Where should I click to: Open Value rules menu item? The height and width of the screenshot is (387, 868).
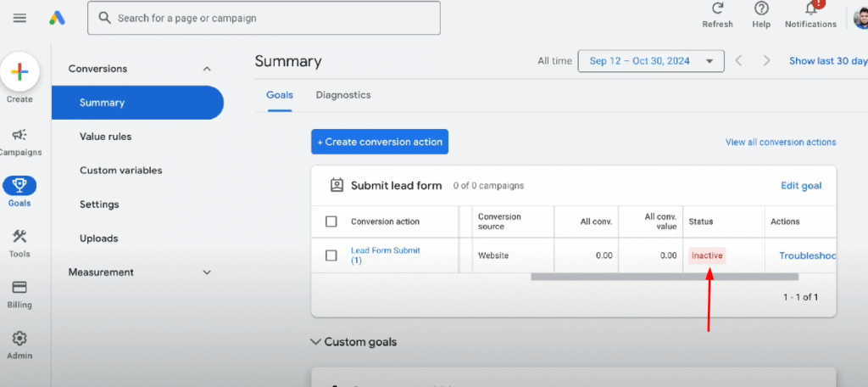pos(106,137)
